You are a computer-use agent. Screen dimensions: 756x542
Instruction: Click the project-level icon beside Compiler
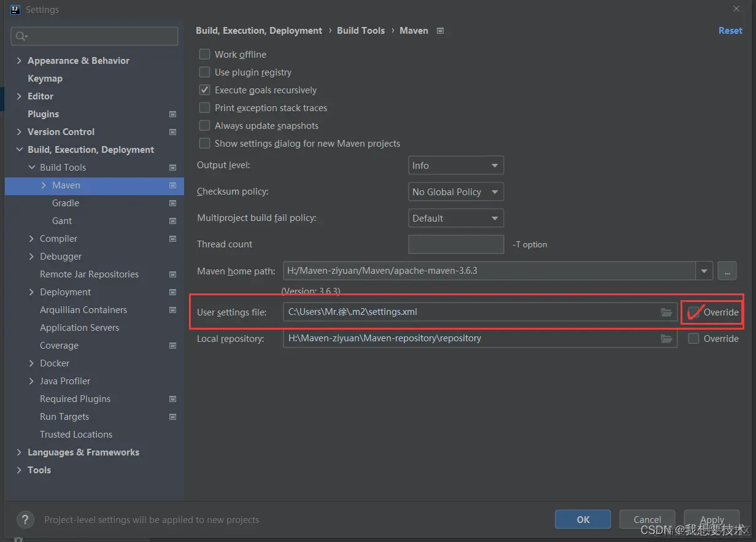click(x=172, y=239)
